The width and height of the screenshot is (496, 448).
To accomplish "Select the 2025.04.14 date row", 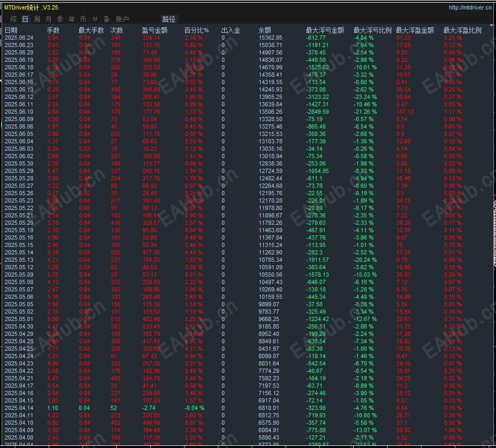I will (19, 408).
